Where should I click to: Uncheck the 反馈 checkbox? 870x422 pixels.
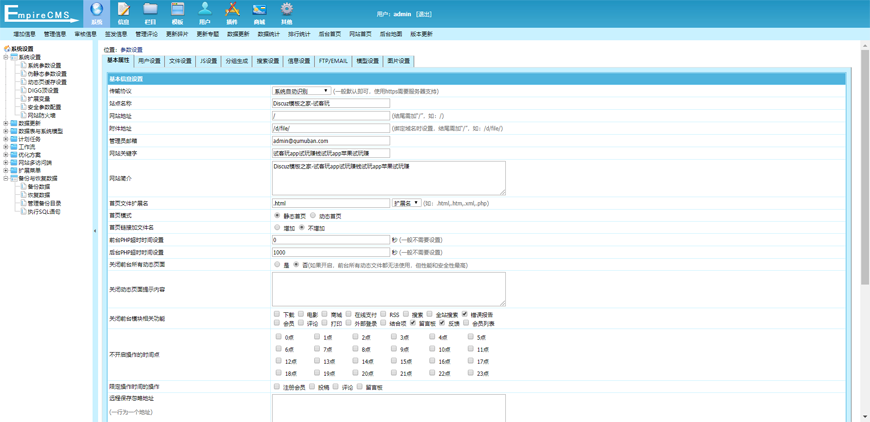coord(442,322)
